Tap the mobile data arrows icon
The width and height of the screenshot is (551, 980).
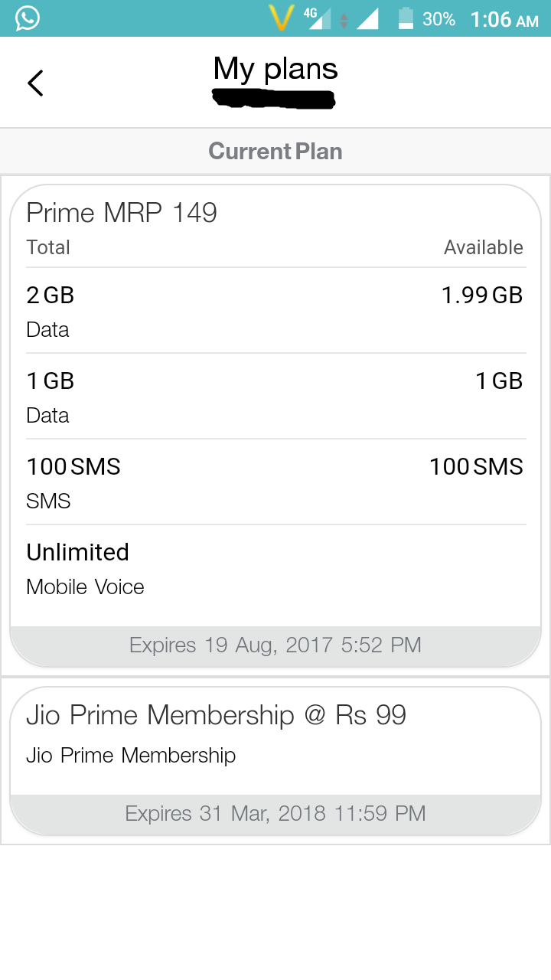point(344,20)
